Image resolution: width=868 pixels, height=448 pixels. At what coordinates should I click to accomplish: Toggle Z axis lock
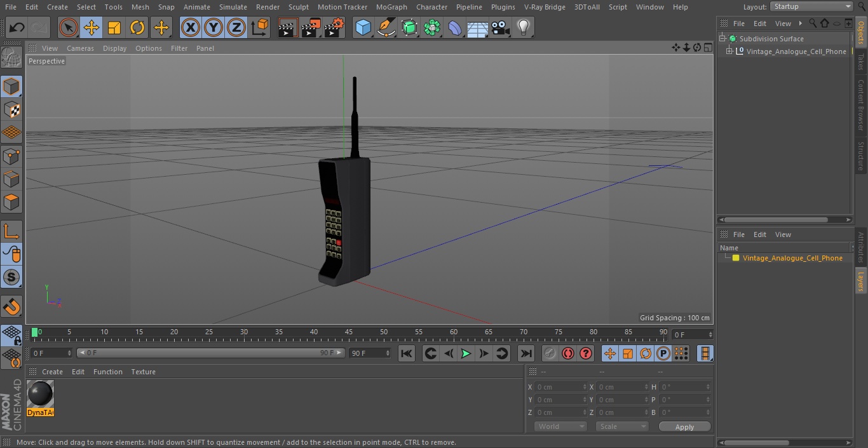[236, 27]
